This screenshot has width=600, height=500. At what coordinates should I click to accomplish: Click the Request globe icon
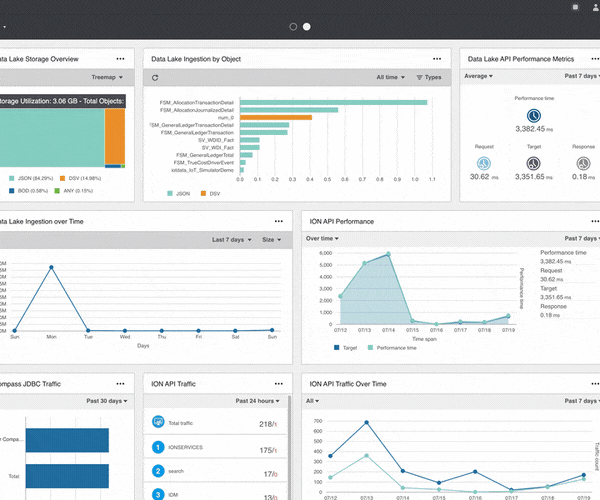pyautogui.click(x=484, y=162)
